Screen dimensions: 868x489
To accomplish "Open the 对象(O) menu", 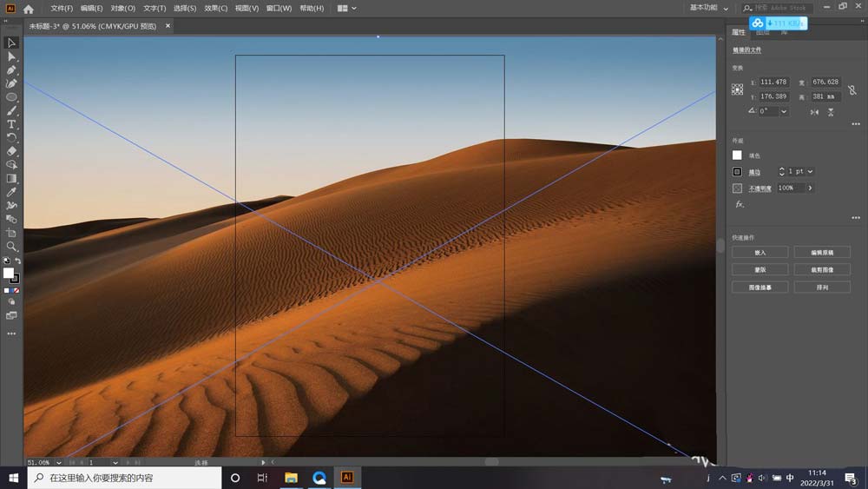I will (122, 9).
